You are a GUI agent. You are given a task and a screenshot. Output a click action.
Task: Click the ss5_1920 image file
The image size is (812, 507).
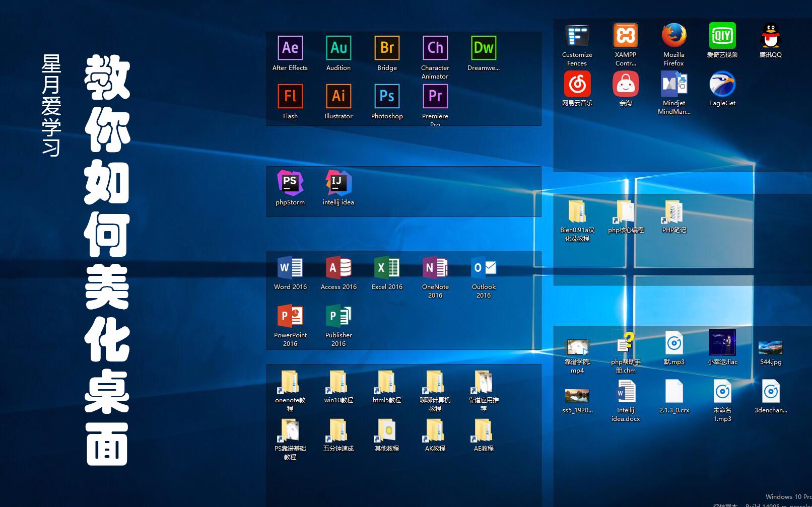(577, 395)
